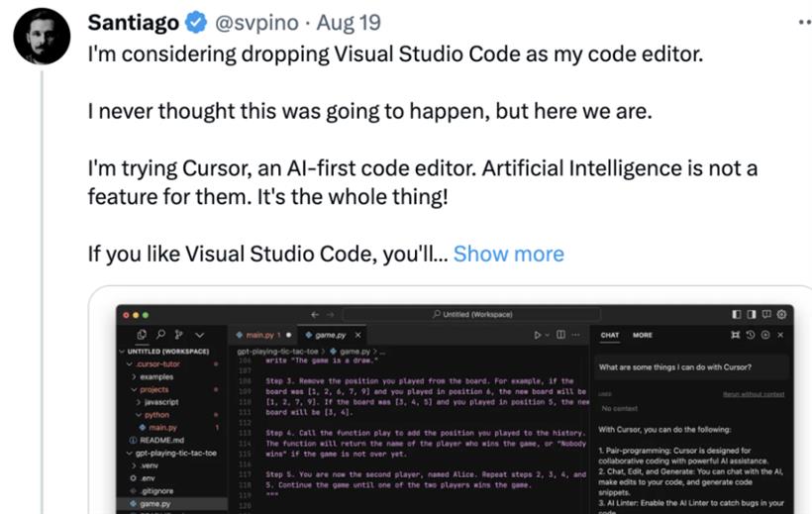Toggle the secondary sidebar layout icon
This screenshot has height=514, width=812.
[x=752, y=315]
